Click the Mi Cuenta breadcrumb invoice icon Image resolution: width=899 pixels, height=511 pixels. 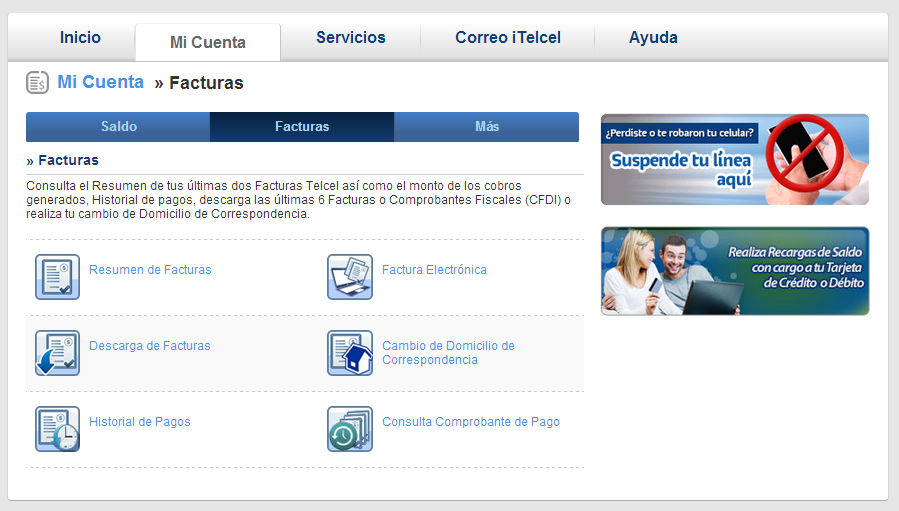(x=38, y=83)
